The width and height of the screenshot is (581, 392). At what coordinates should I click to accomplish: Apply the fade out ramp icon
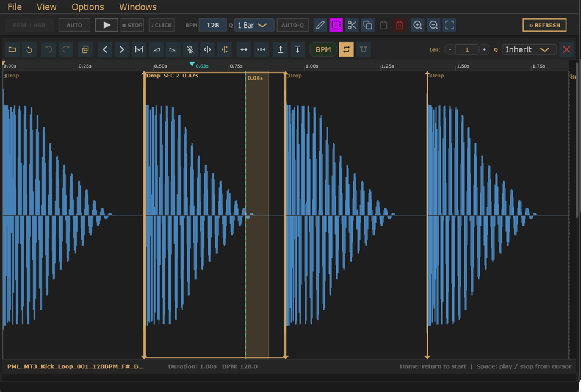[173, 49]
